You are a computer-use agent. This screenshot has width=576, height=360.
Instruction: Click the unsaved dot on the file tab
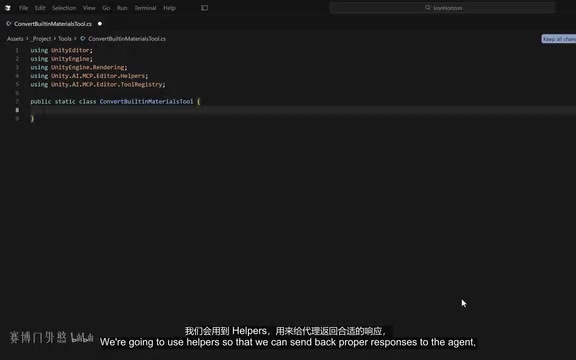point(100,24)
